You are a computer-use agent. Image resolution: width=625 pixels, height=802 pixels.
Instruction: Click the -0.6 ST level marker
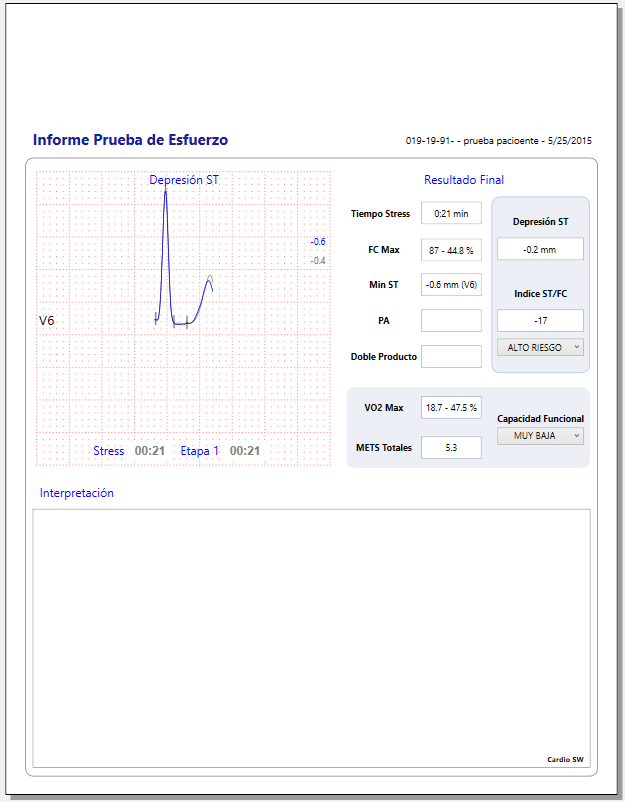tap(318, 242)
